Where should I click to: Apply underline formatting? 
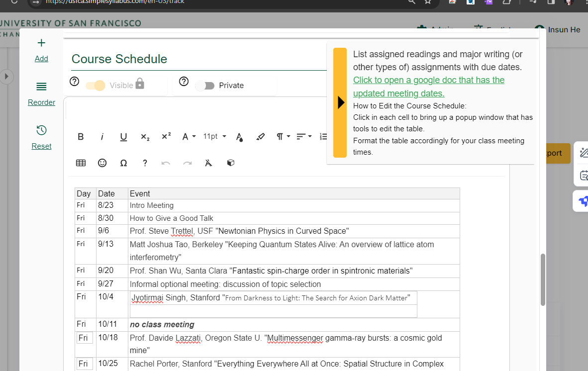pos(123,137)
